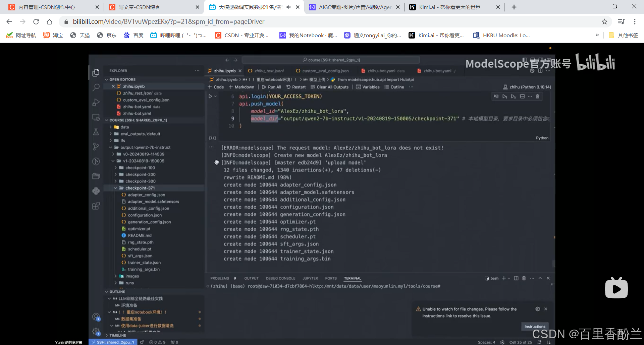Open the Explorer view in activity bar
Screen dimensions: 644x345
point(96,72)
